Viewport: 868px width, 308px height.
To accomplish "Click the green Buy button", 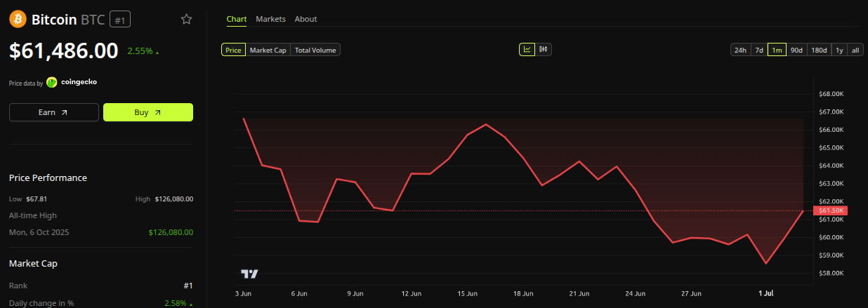I will coord(148,112).
